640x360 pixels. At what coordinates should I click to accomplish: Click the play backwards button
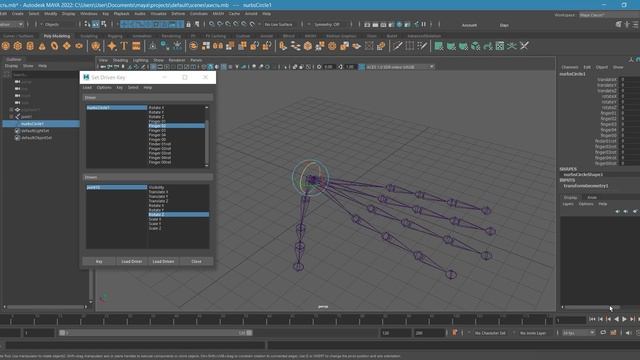click(616, 319)
